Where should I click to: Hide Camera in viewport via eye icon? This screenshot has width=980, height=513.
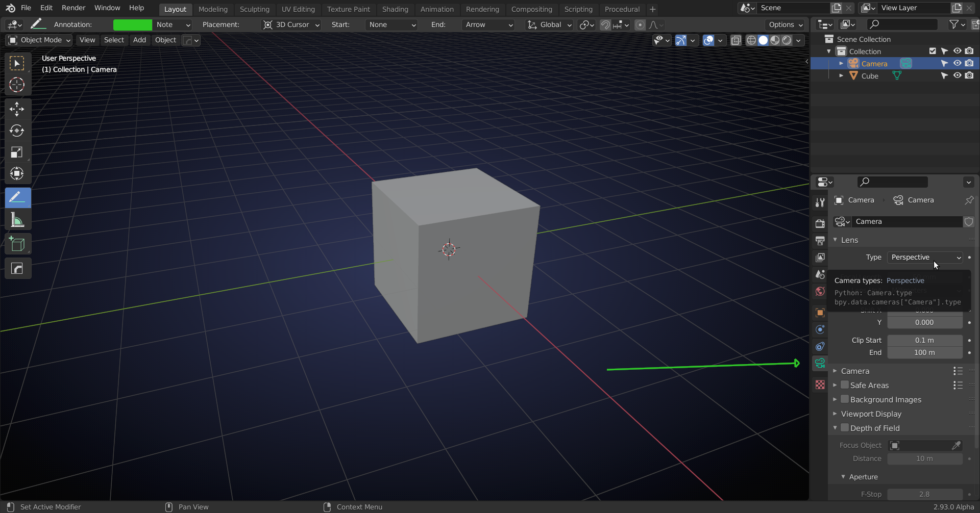[x=957, y=63]
